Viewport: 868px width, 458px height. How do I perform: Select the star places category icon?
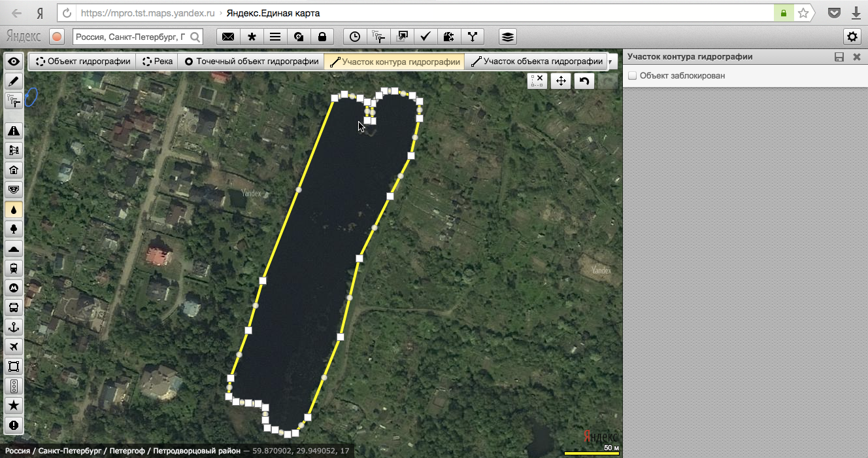pyautogui.click(x=14, y=406)
